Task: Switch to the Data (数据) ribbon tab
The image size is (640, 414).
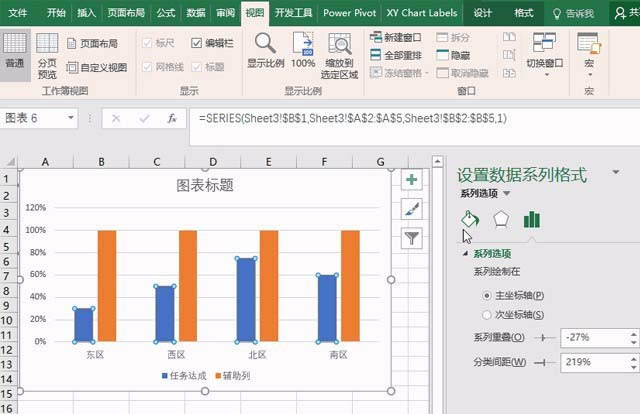Action: [197, 13]
